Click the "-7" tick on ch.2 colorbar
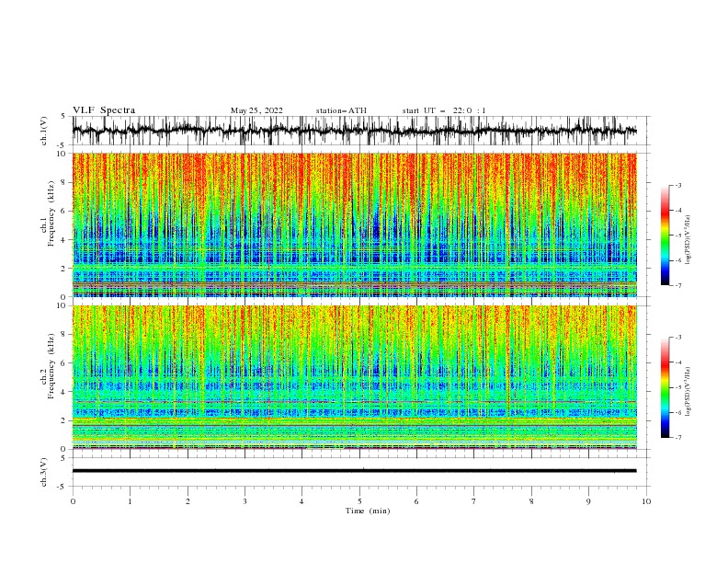 click(x=677, y=437)
